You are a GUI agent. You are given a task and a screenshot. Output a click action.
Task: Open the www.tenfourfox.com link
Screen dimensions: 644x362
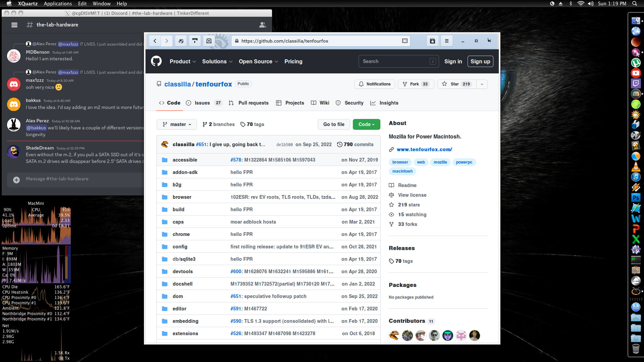(x=424, y=149)
